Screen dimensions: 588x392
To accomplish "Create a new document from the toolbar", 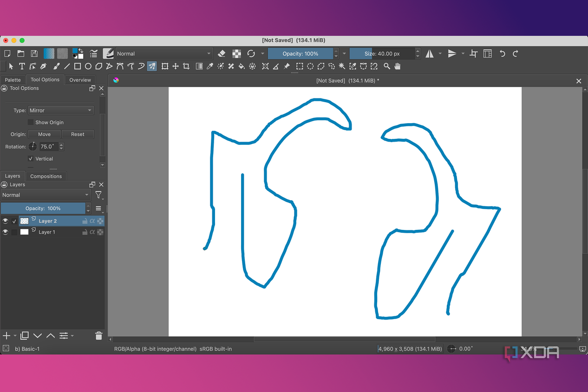I will (7, 54).
